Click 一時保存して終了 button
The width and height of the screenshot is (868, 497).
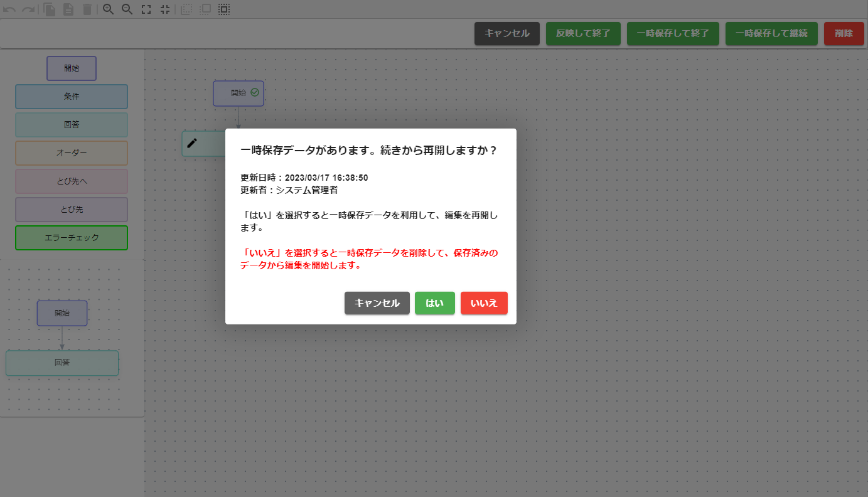pyautogui.click(x=673, y=34)
